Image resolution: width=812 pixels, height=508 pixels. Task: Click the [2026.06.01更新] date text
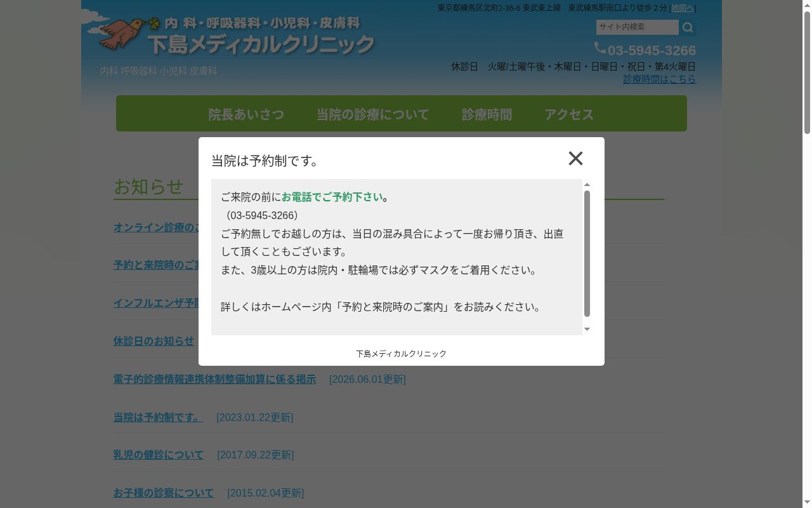coord(367,379)
